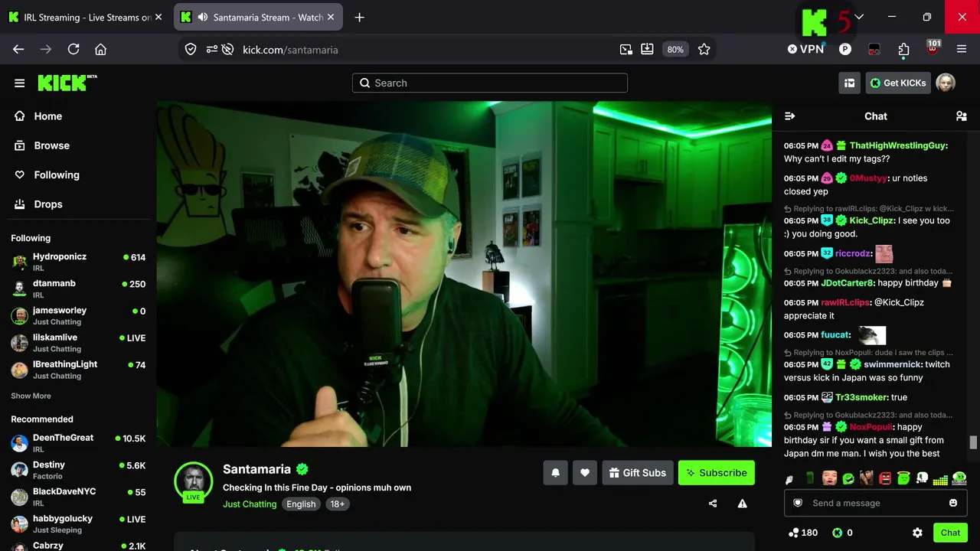
Task: Bookmark this page with the star
Action: click(704, 49)
